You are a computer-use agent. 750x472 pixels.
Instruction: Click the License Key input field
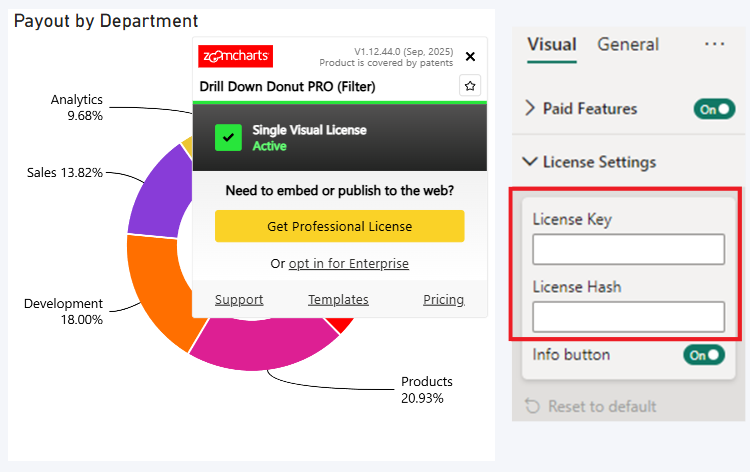(x=629, y=249)
